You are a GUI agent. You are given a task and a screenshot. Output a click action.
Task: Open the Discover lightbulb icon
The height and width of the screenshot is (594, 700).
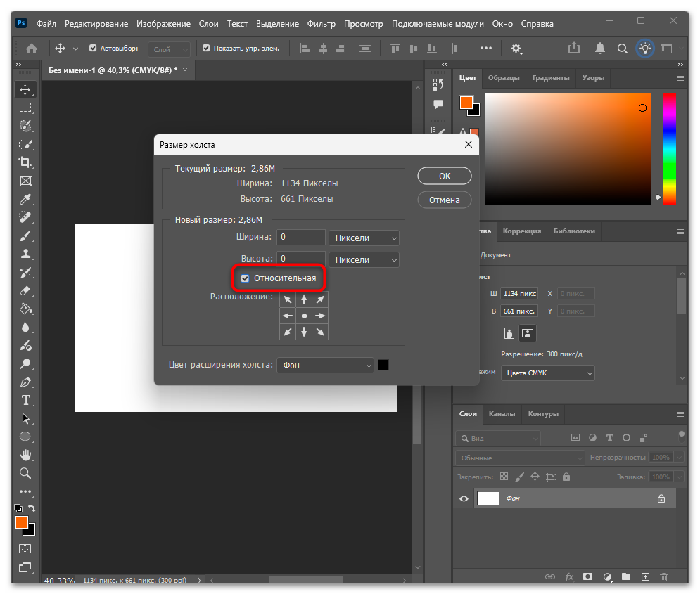click(644, 49)
